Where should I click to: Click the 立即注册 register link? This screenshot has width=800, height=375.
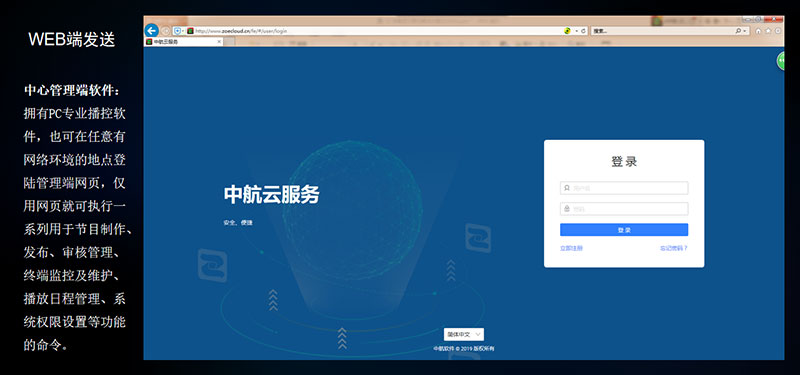[x=571, y=248]
